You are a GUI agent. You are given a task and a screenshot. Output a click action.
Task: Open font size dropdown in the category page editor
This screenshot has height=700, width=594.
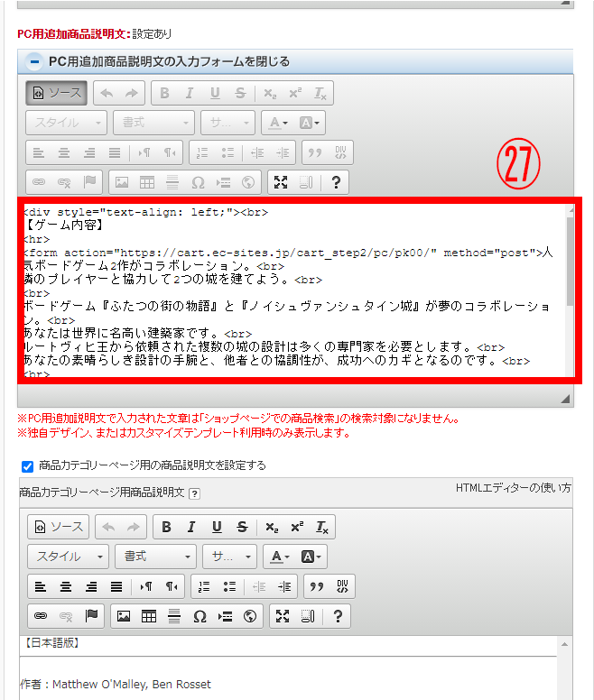[229, 557]
